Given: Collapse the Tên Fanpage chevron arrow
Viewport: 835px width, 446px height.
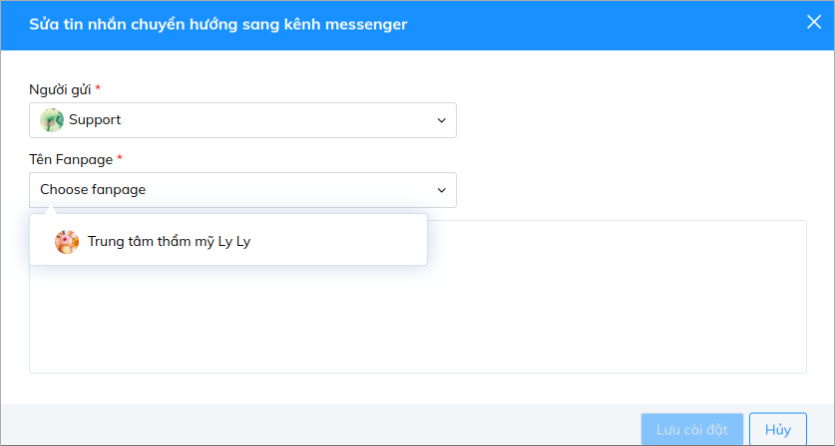Looking at the screenshot, I should pyautogui.click(x=441, y=190).
